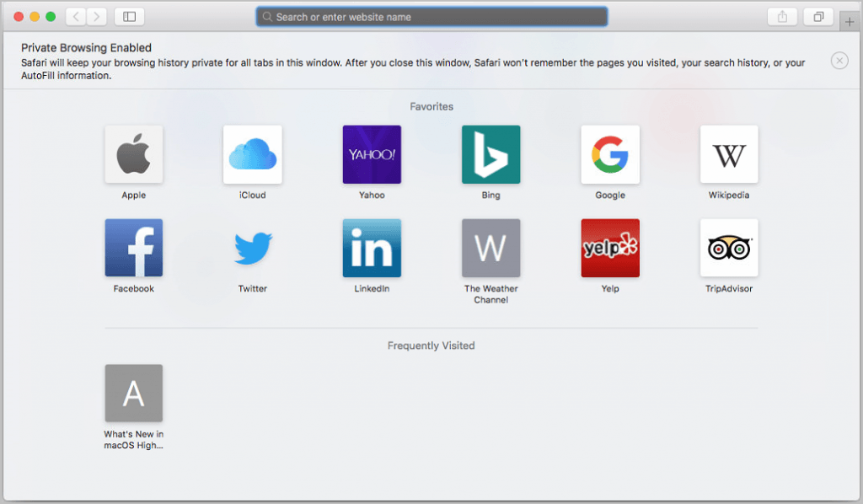Dismiss the Private Browsing Enabled banner

[839, 61]
